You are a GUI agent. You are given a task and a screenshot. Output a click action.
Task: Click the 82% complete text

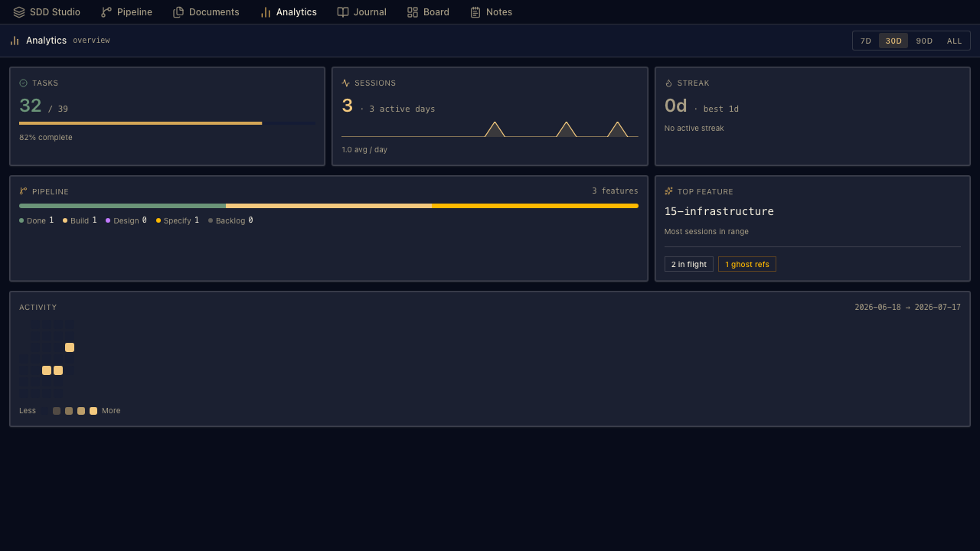(x=46, y=138)
